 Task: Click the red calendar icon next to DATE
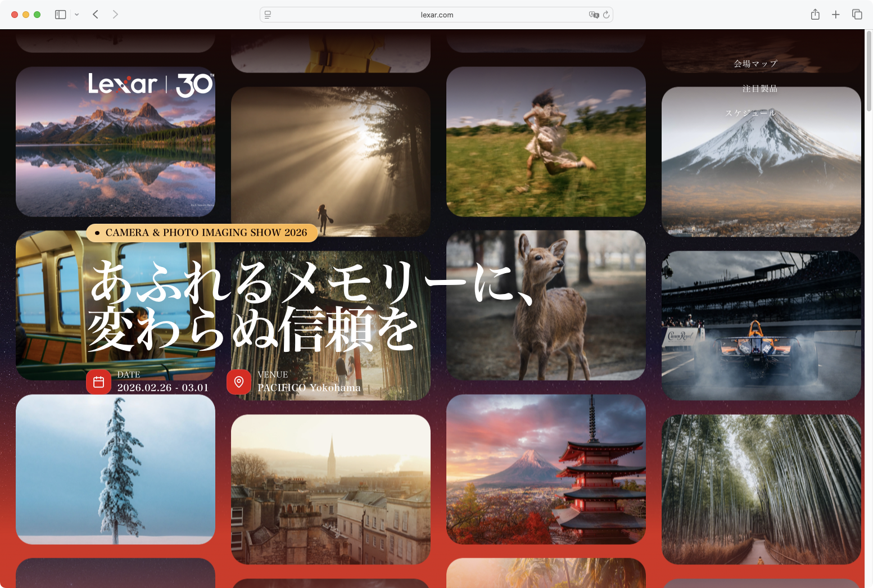click(x=99, y=382)
